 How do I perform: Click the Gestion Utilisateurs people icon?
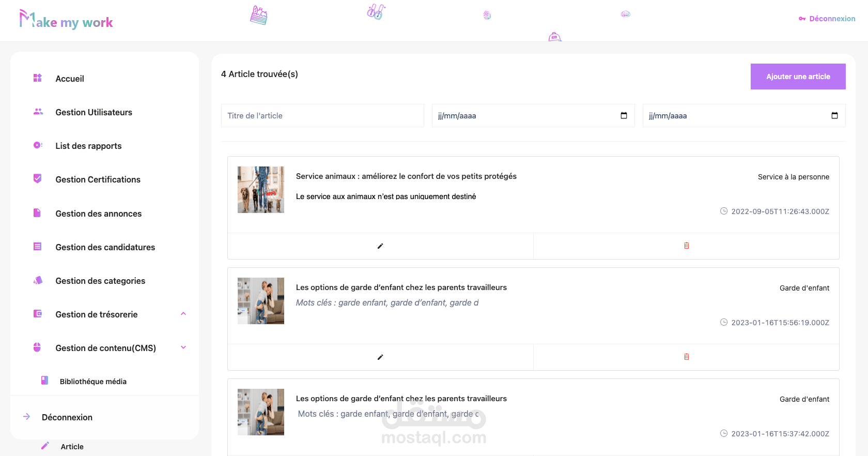click(38, 112)
